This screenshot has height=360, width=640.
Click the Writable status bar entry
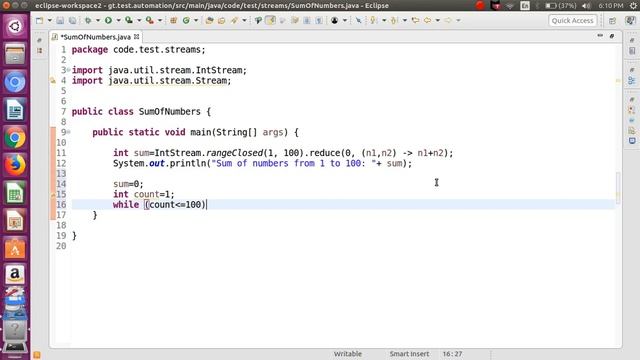tap(348, 354)
